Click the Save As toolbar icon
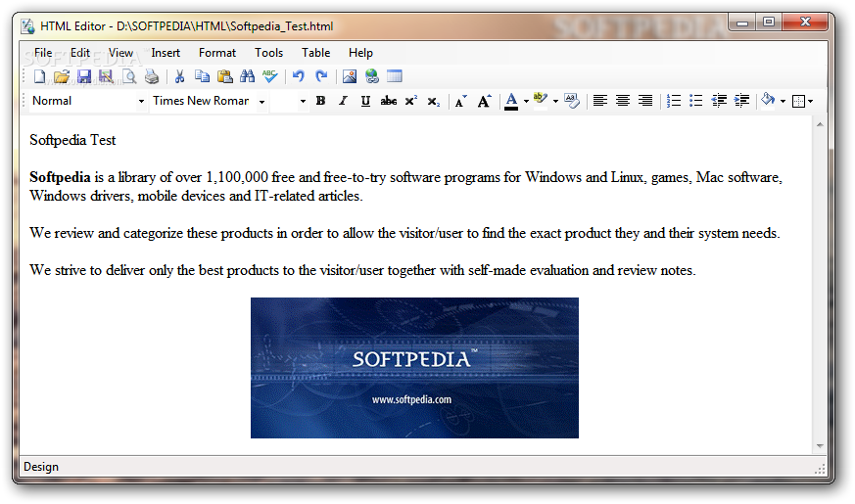The height and width of the screenshot is (504, 855). tap(106, 76)
